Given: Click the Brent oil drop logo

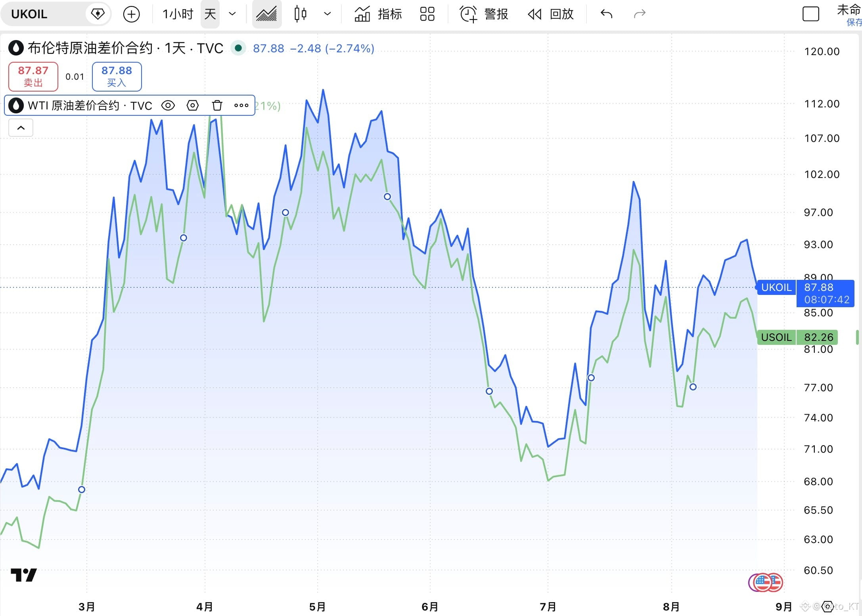Looking at the screenshot, I should tap(16, 48).
